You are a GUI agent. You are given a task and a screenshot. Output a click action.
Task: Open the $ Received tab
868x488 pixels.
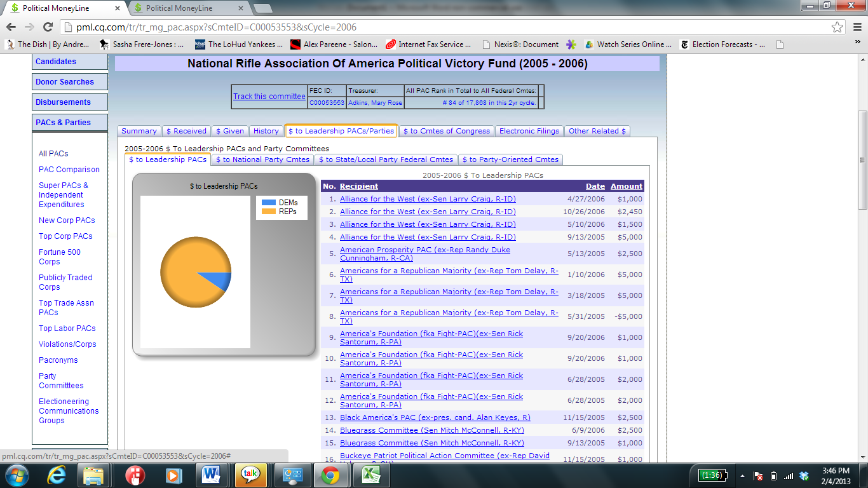[x=186, y=131]
